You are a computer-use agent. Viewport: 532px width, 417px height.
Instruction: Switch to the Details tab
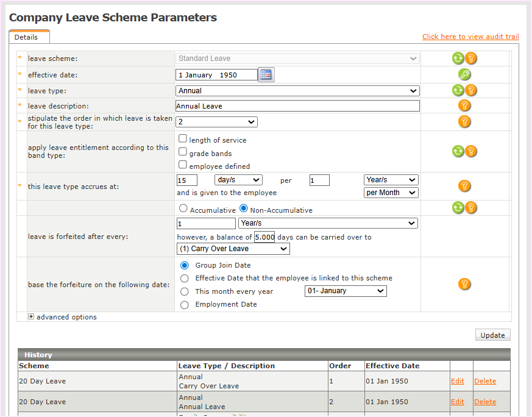(x=26, y=37)
